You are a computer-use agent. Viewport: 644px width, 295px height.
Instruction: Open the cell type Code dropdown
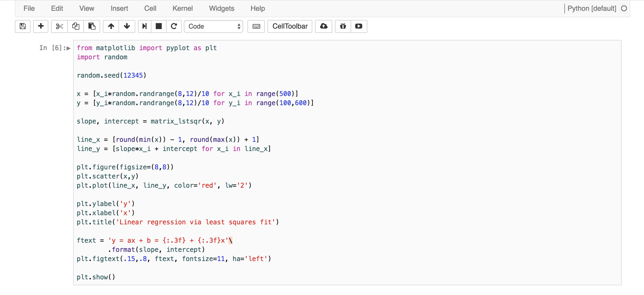pyautogui.click(x=213, y=26)
